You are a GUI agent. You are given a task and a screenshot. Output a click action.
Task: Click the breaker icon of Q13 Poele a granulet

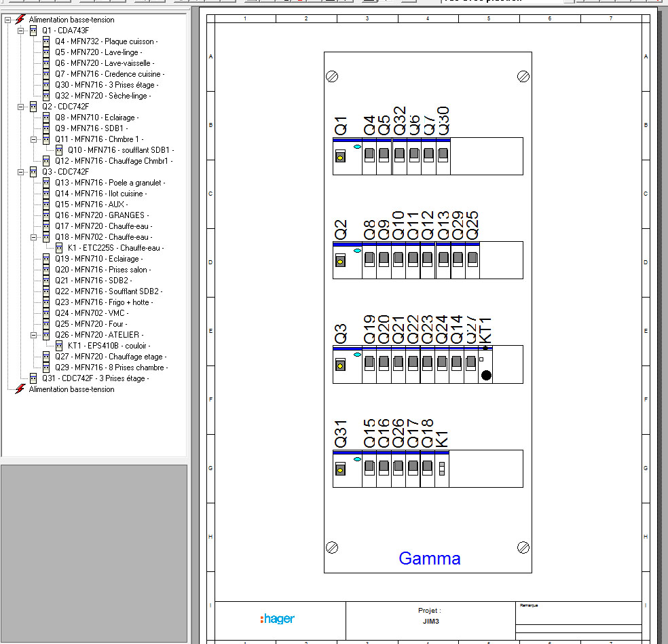point(46,183)
